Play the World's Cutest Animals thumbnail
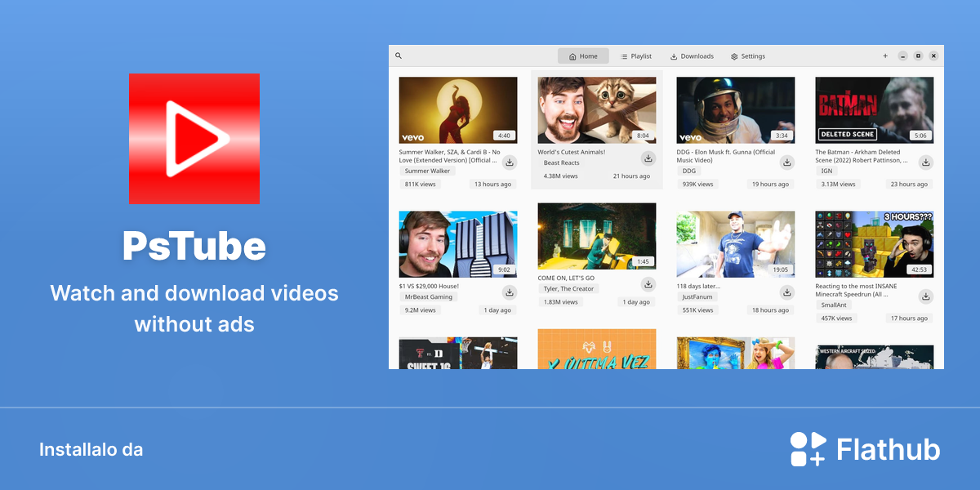The image size is (980, 490). point(597,110)
